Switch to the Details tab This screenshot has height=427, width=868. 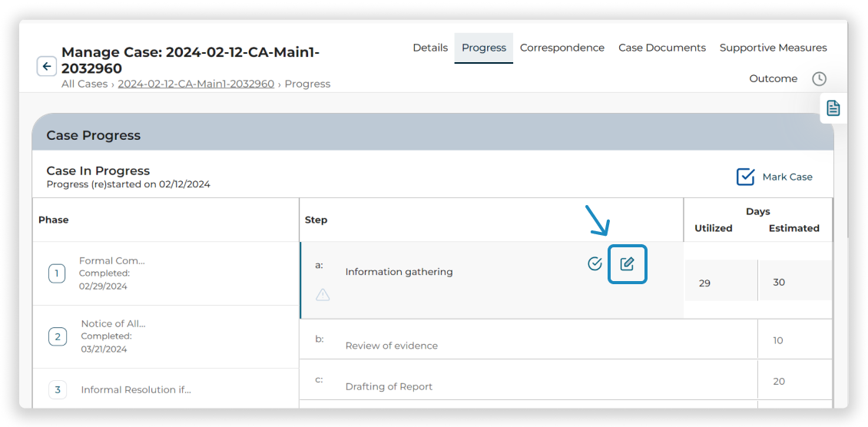(430, 48)
